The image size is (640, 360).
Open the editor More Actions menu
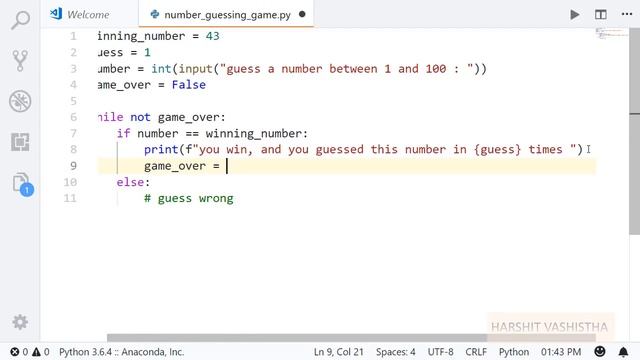coord(627,14)
